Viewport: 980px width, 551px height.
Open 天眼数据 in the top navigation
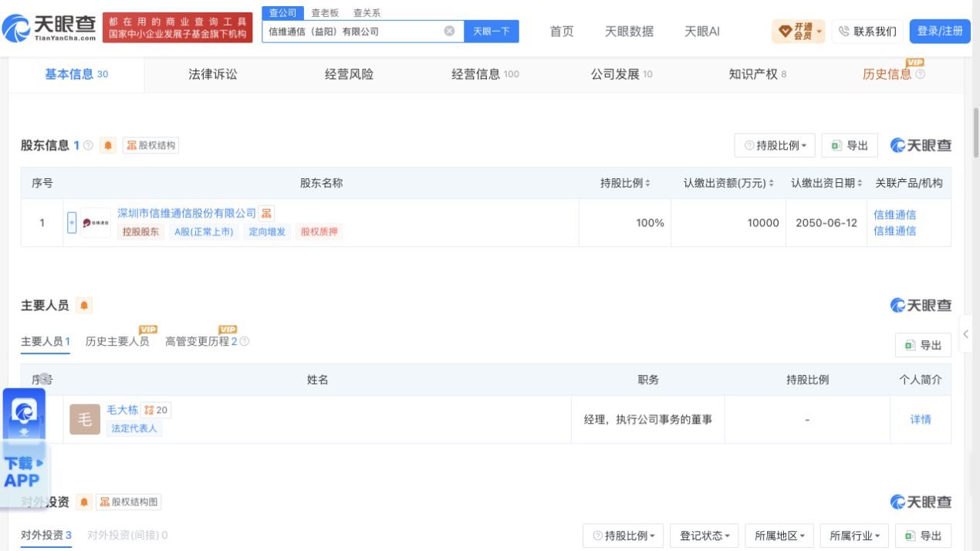point(629,31)
